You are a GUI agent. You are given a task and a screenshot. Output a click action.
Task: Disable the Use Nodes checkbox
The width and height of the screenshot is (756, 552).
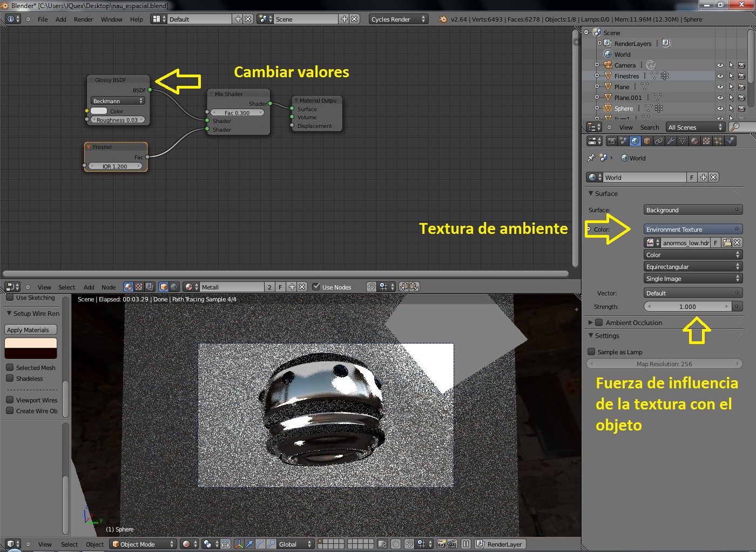316,287
